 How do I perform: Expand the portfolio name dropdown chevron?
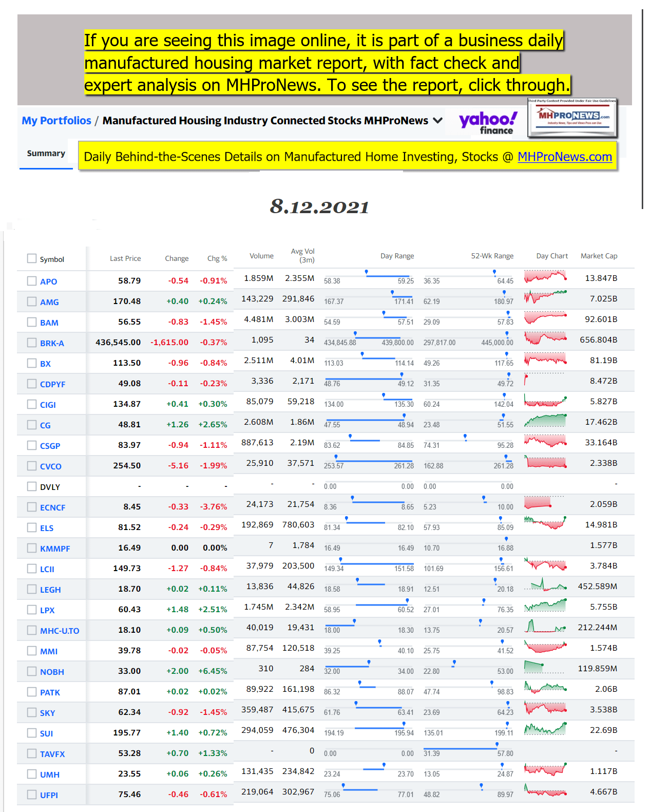coord(438,121)
